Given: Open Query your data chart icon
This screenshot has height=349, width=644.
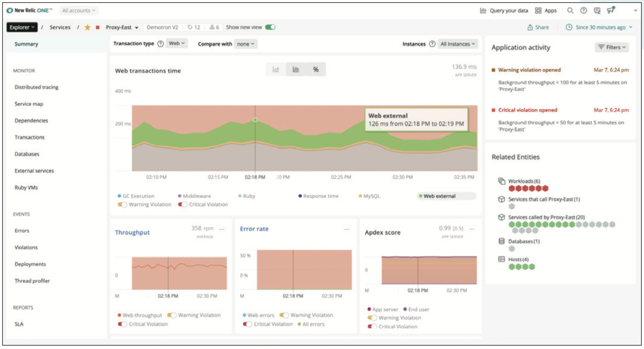Looking at the screenshot, I should click(483, 10).
